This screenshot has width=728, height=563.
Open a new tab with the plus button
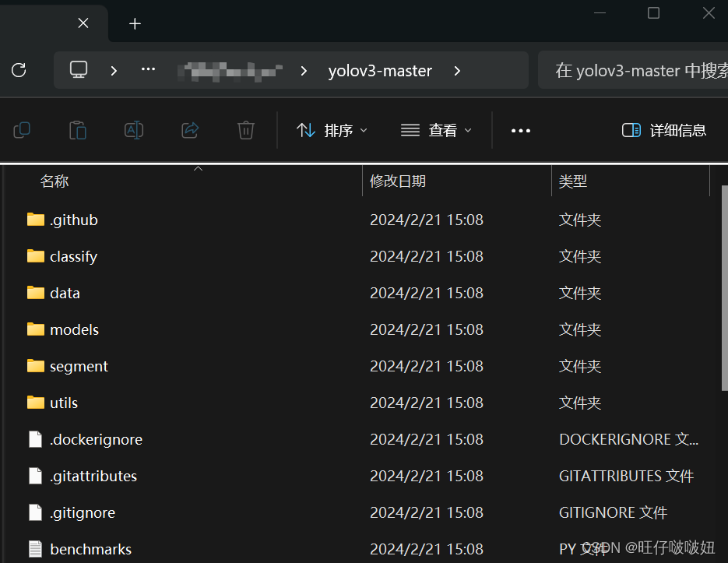pos(135,23)
